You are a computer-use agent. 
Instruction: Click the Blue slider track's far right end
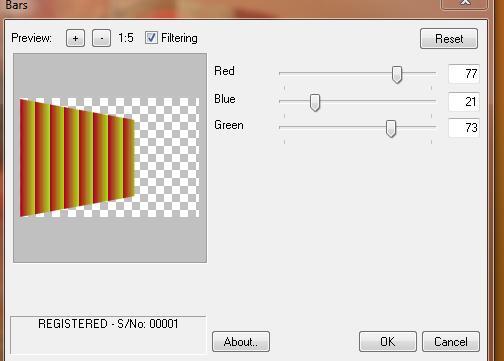434,100
